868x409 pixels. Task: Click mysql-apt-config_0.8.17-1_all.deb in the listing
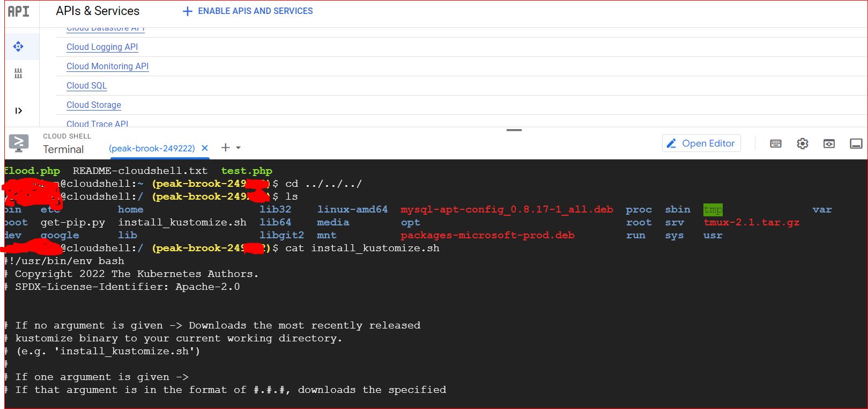click(507, 209)
